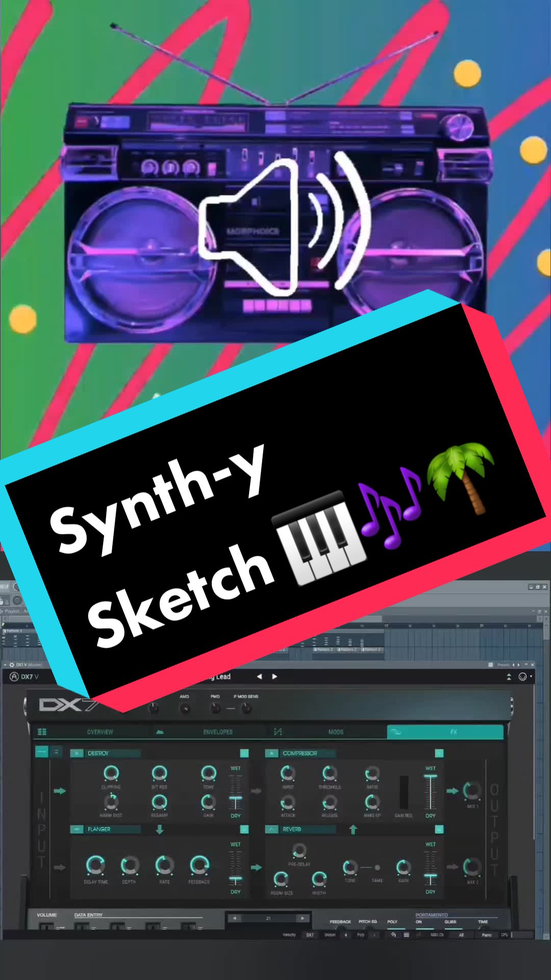The width and height of the screenshot is (551, 980).
Task: Click the Flanger Delay Time knob
Action: click(95, 865)
